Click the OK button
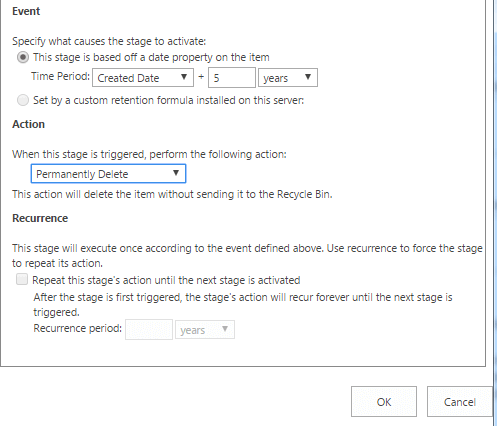The height and width of the screenshot is (426, 497). coord(384,402)
